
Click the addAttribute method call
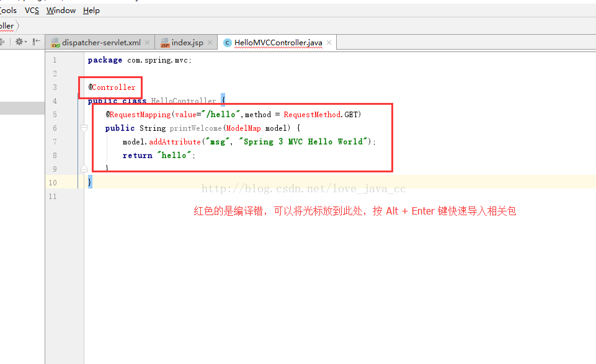tap(175, 142)
